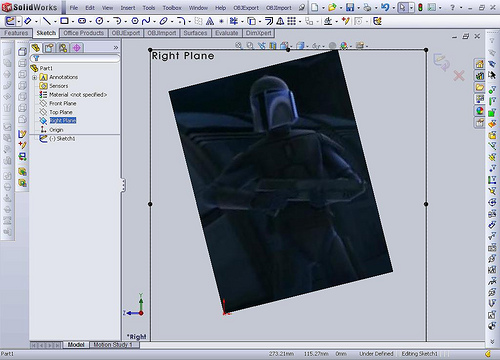Select the Model tab at bottom
Screen dimensions: 500x360
tap(76, 345)
